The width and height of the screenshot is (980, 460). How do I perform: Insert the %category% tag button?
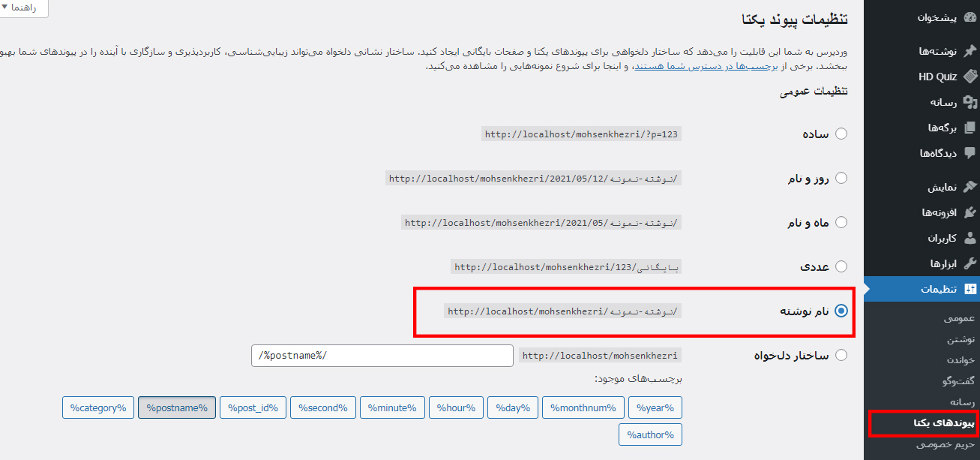click(x=97, y=407)
